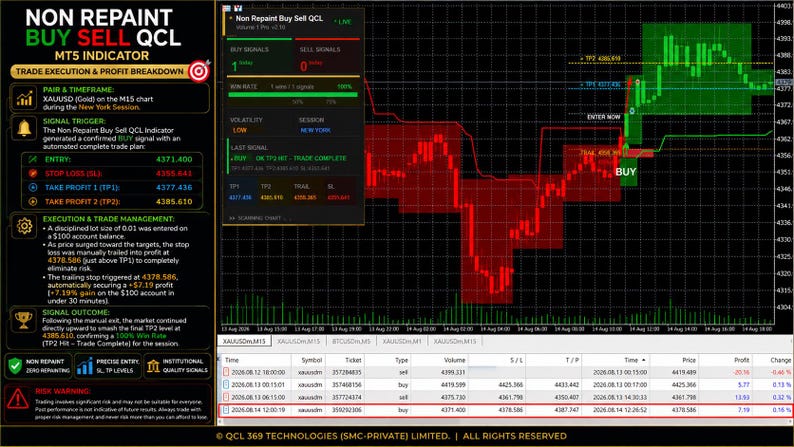The height and width of the screenshot is (447, 794).
Task: Click the red target bullseye icon
Action: click(x=198, y=71)
